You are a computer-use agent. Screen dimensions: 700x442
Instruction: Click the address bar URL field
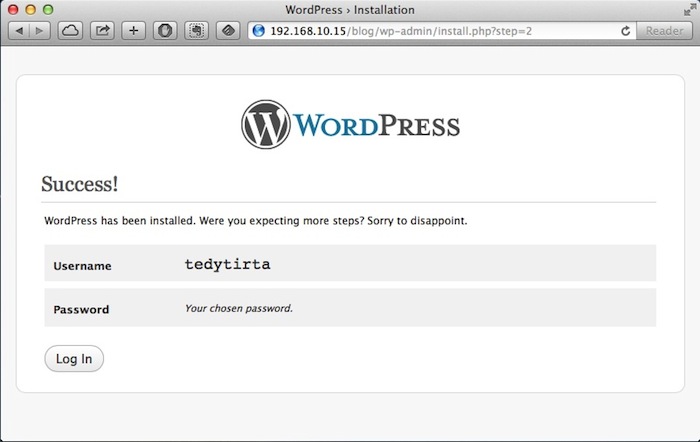coord(440,31)
